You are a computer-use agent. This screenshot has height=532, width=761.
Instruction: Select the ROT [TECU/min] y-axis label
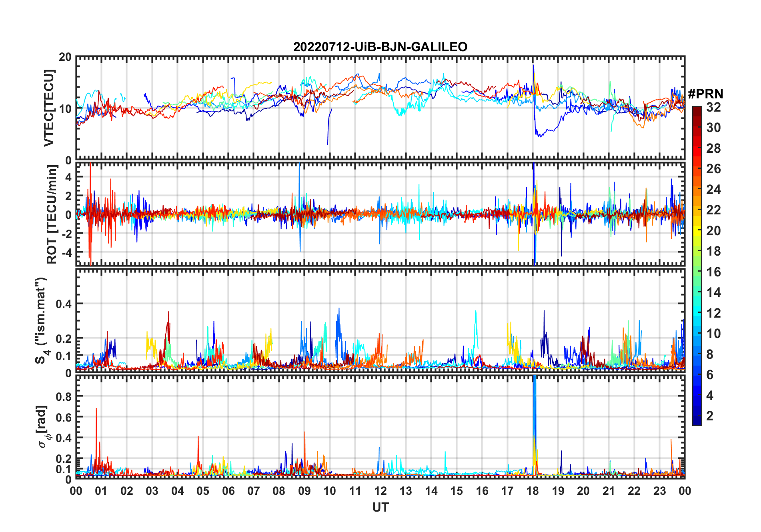52,214
